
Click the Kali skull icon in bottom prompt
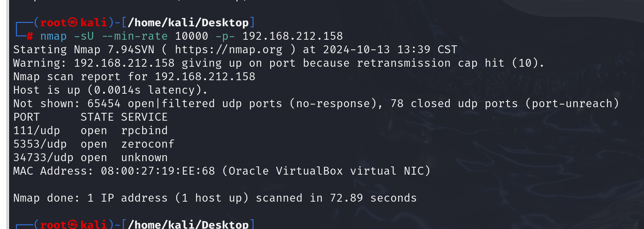(73, 225)
